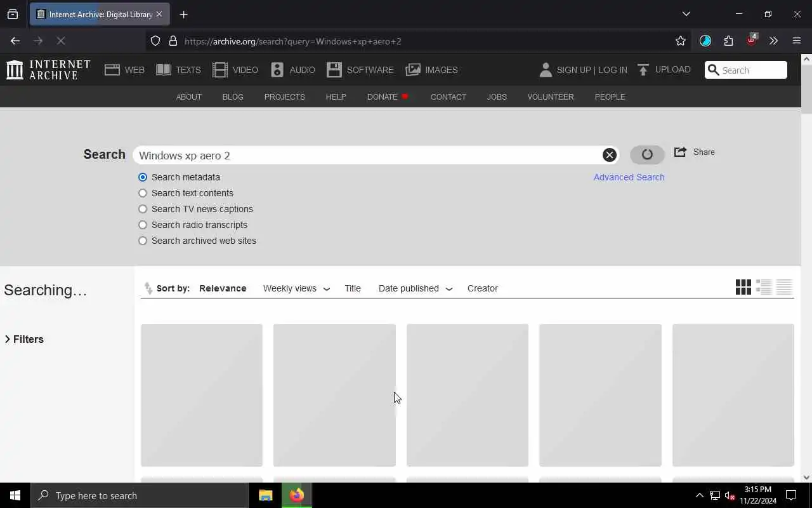Screen dimensions: 812x508
Task: Open the Video section icon
Action: [x=220, y=70]
